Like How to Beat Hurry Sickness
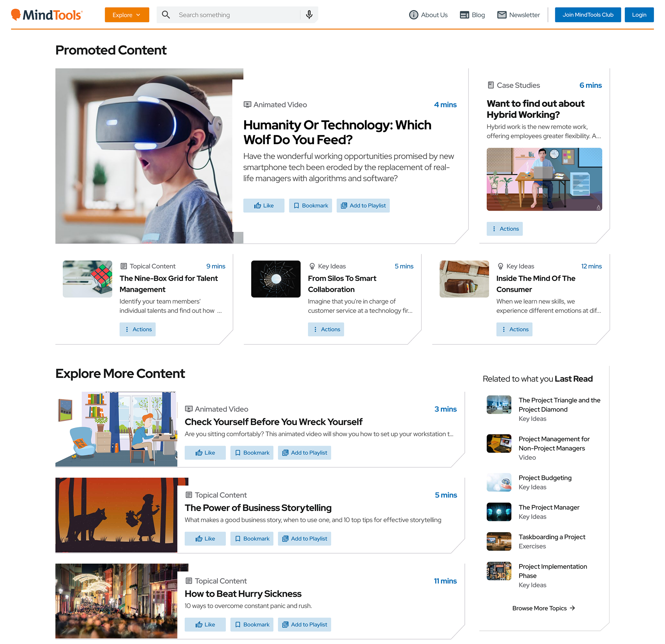Screen dimensions: 665x644 (205, 624)
